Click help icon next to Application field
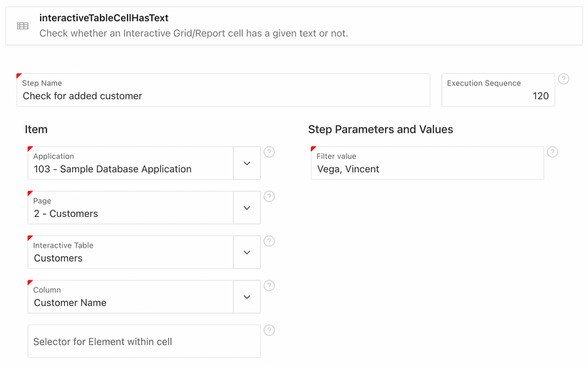Viewport: 588px width, 366px height. (x=269, y=152)
